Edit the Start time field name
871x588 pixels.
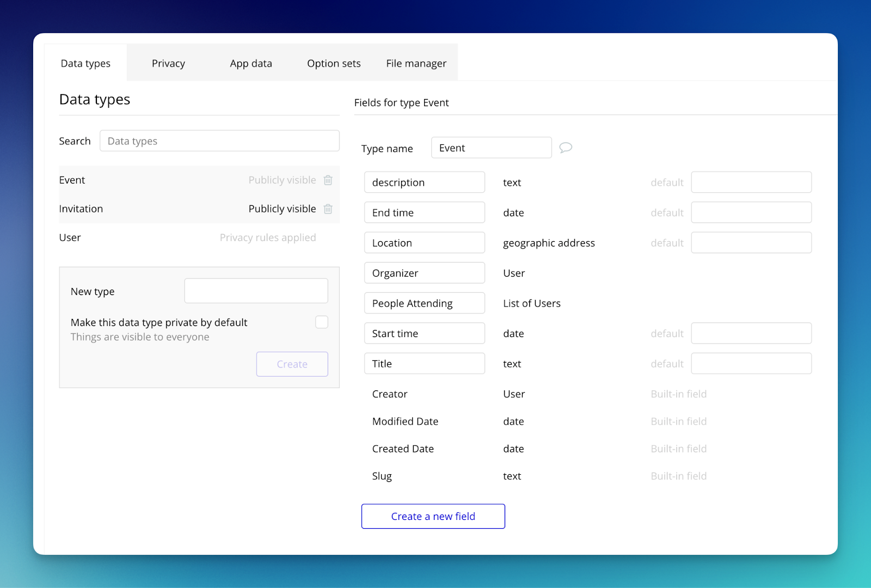tap(425, 333)
